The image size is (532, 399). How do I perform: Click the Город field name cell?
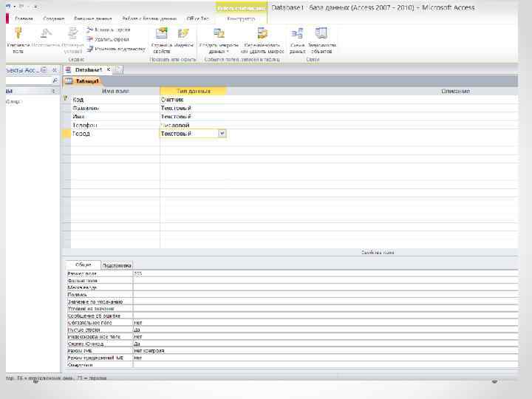click(115, 133)
